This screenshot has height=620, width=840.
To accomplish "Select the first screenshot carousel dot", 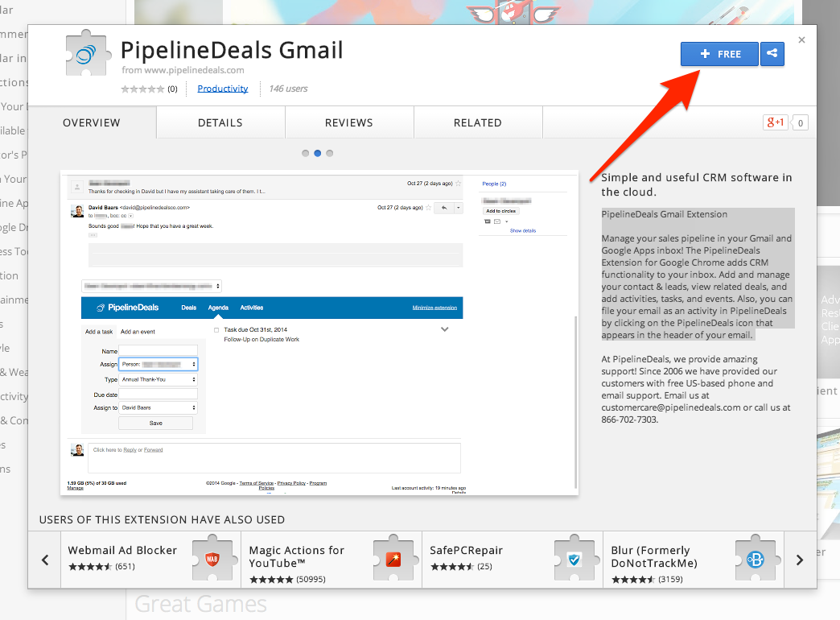I will coord(306,154).
